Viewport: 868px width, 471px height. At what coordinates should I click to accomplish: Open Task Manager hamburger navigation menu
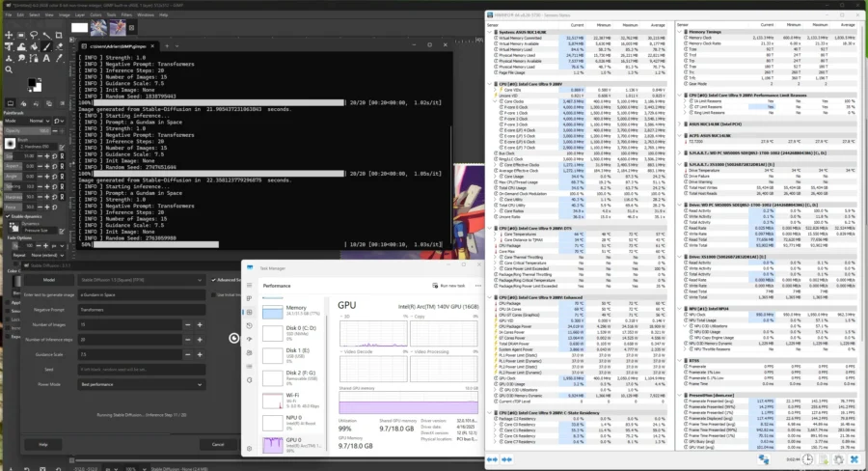pos(249,286)
